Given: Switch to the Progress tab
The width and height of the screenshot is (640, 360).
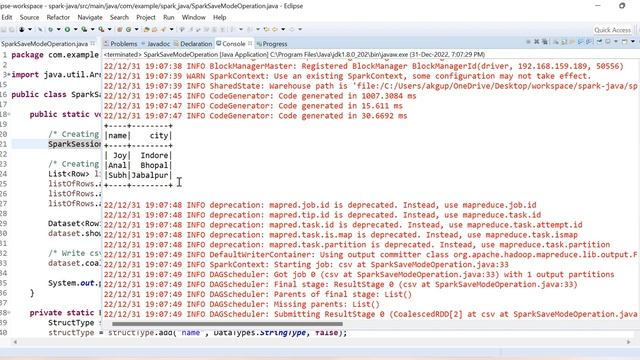Looking at the screenshot, I should pyautogui.click(x=272, y=44).
